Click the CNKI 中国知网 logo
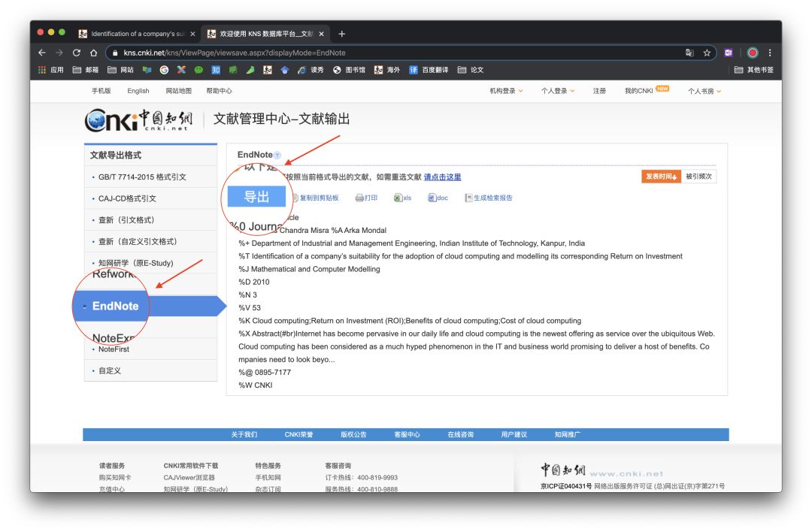Screen dimensions: 812x532 tap(138, 119)
